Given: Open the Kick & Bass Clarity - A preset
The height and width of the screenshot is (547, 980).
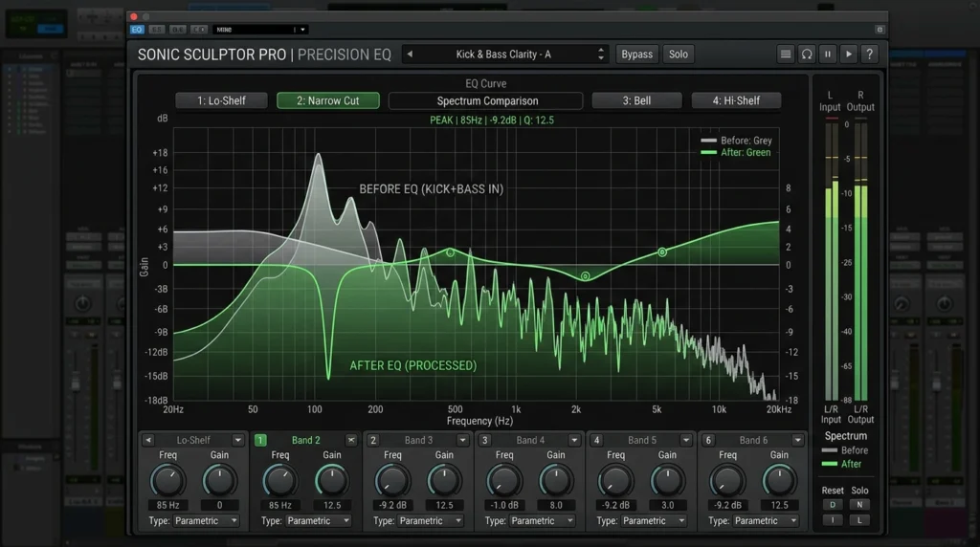Looking at the screenshot, I should tap(503, 55).
